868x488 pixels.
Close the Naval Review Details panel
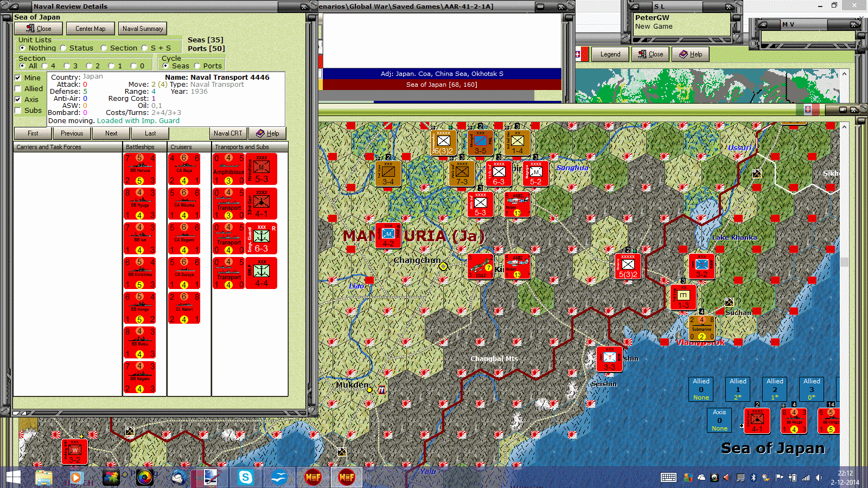39,29
